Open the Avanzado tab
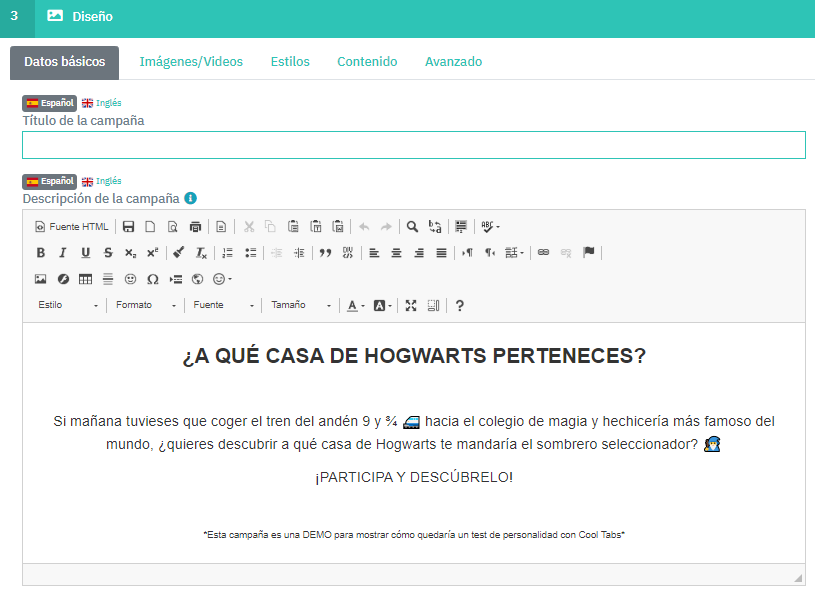Screen dimensions: 815x601 453,62
